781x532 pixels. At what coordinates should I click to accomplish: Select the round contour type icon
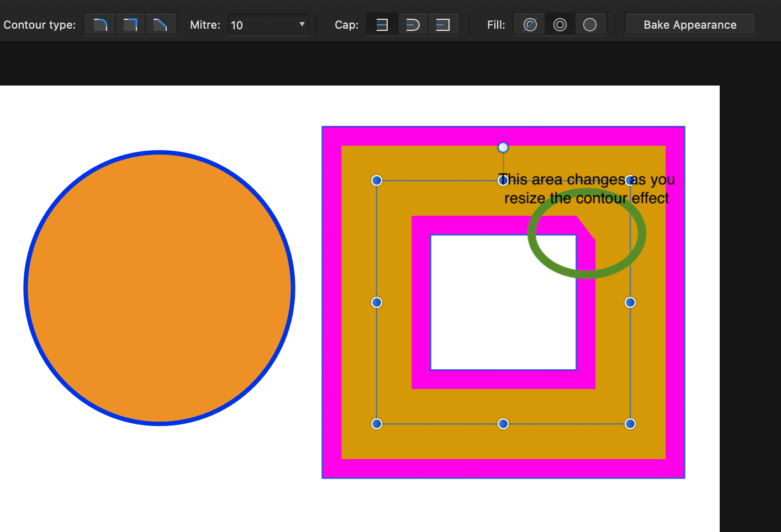(x=100, y=25)
